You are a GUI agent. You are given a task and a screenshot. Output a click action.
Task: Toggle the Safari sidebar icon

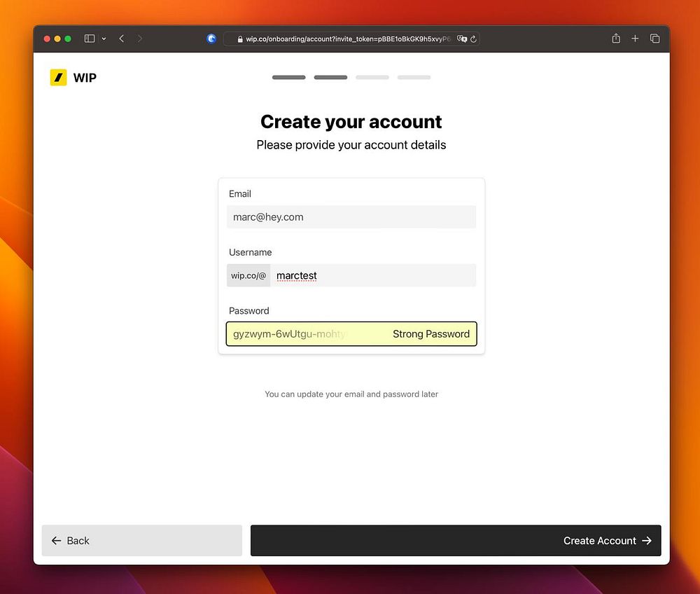tap(90, 39)
